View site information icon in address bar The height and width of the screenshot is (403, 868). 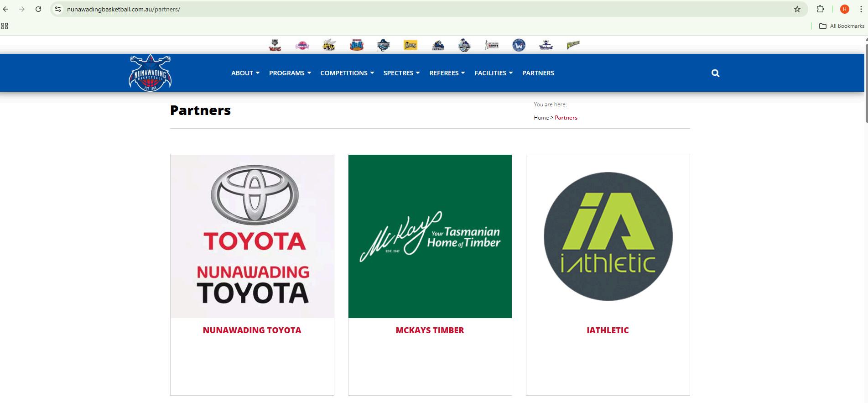58,9
